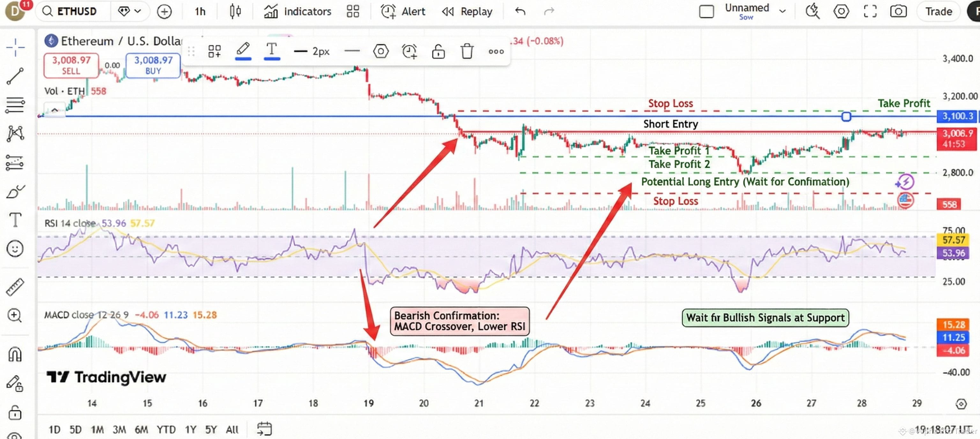This screenshot has height=439, width=980.
Task: Select the trend line drawing tool
Action: point(15,76)
